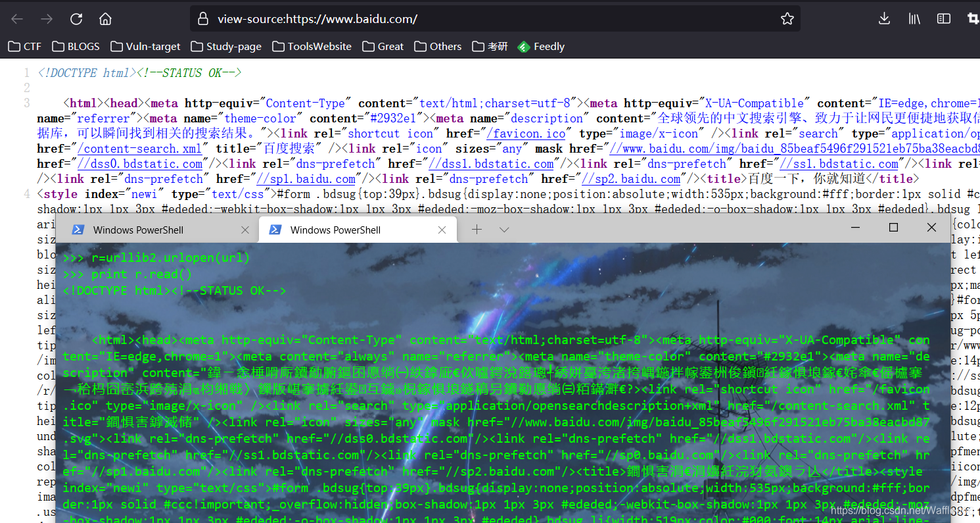Close the first PowerShell tab
This screenshot has width=980, height=523.
[x=245, y=230]
